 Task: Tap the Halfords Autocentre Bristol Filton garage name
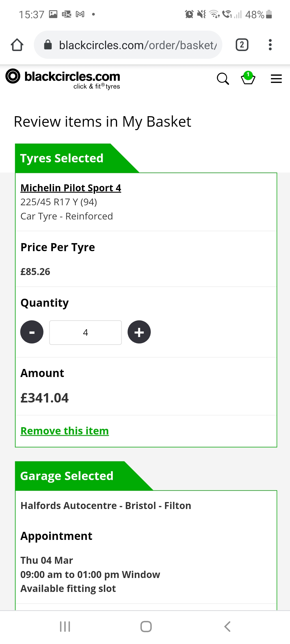tap(106, 506)
